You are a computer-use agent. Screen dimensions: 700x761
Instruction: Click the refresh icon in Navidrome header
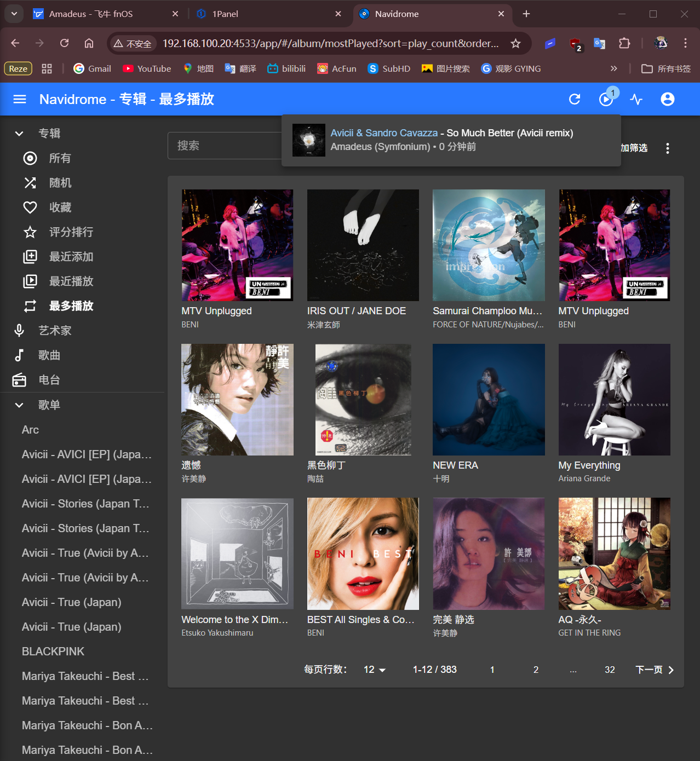(575, 99)
